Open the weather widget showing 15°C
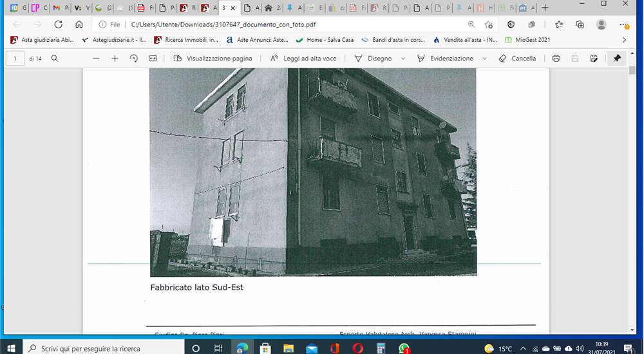Image resolution: width=644 pixels, height=354 pixels. pos(498,349)
